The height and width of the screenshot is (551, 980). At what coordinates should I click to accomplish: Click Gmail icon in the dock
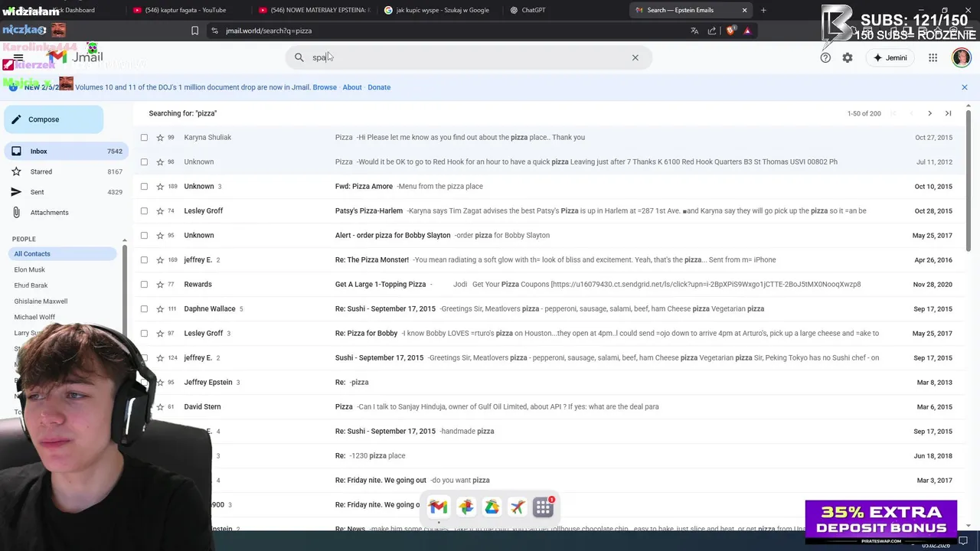438,507
